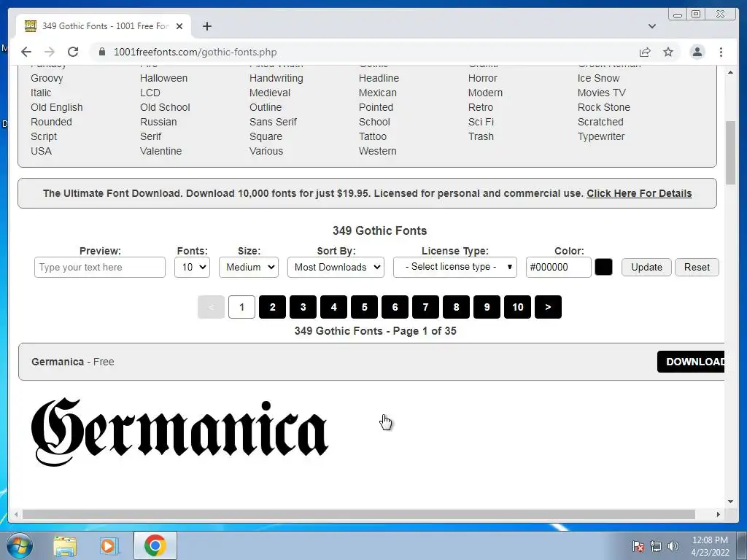Open the Chrome profile menu
This screenshot has width=747, height=560.
point(697,52)
